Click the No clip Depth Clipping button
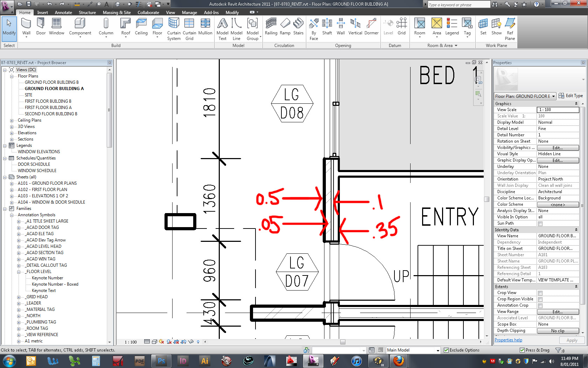The image size is (588, 368). point(558,331)
